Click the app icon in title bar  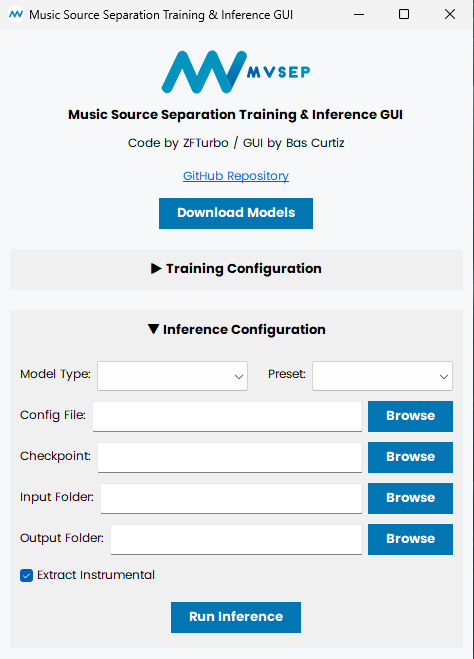[x=16, y=14]
